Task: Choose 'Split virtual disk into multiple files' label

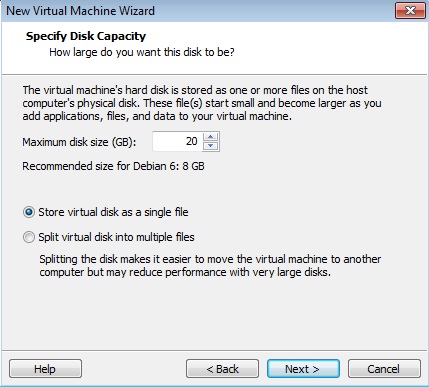Action: (116, 237)
